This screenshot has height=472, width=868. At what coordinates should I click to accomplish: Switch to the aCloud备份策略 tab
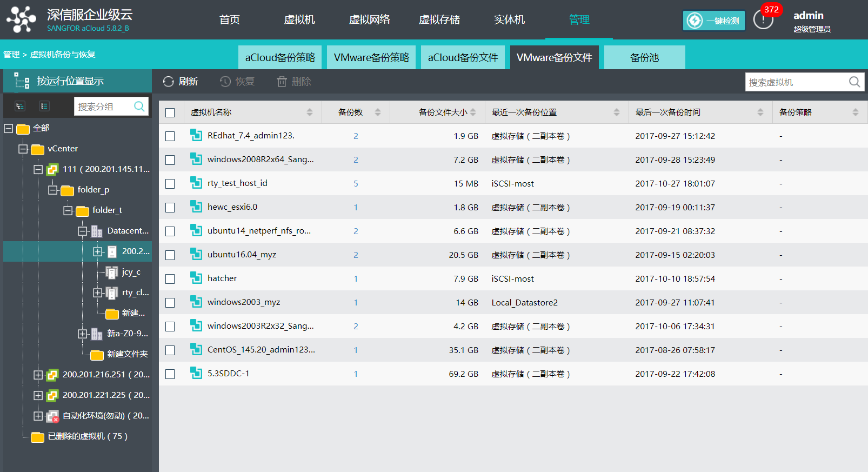(x=280, y=57)
